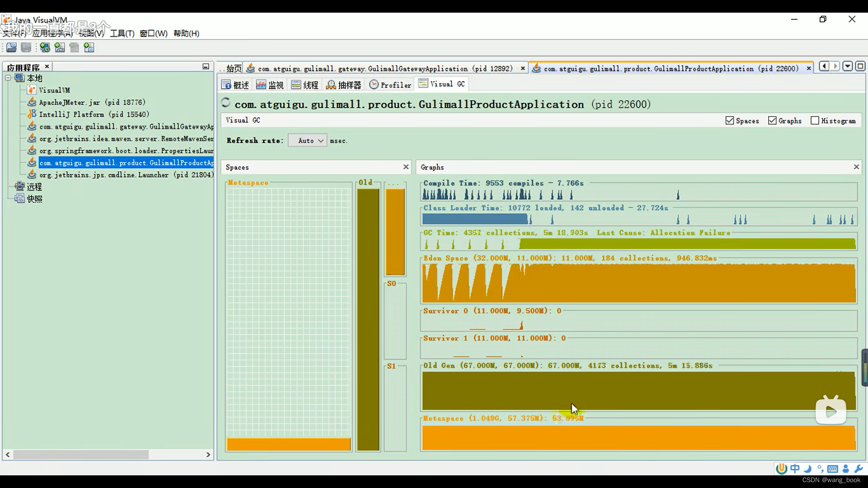868x488 pixels.
Task: Open the 窗口(W) menu
Action: coord(153,33)
